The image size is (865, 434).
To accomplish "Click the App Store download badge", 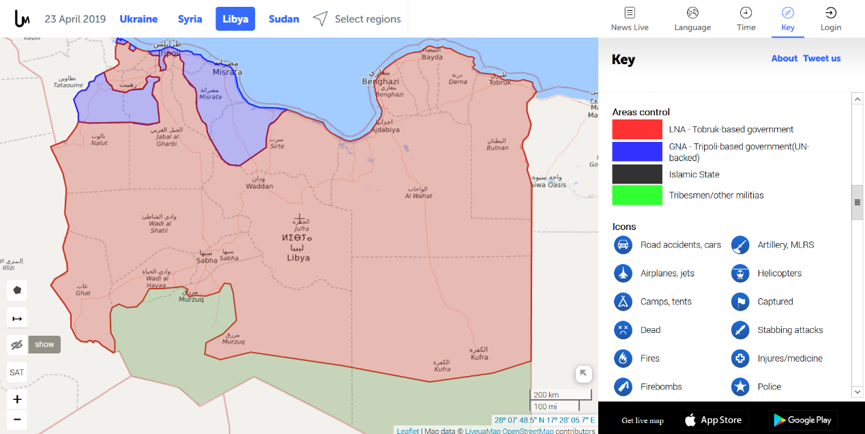I will point(713,420).
